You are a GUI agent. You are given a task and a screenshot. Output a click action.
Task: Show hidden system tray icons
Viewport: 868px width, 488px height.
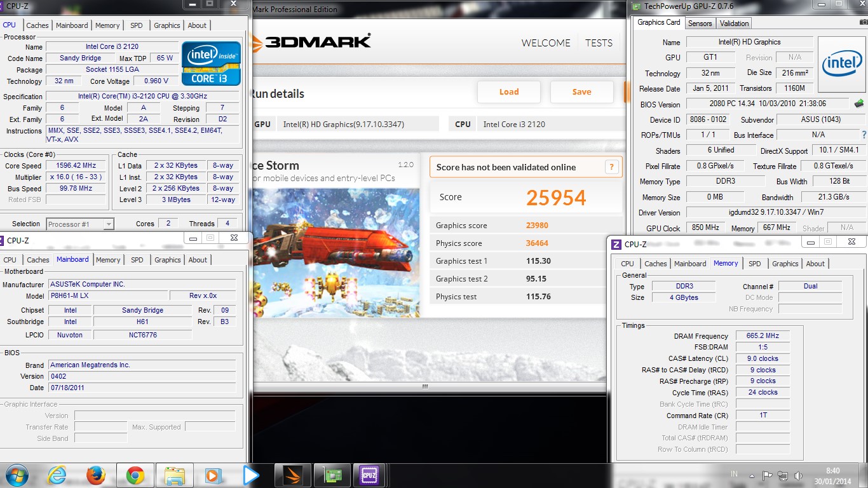pos(752,475)
